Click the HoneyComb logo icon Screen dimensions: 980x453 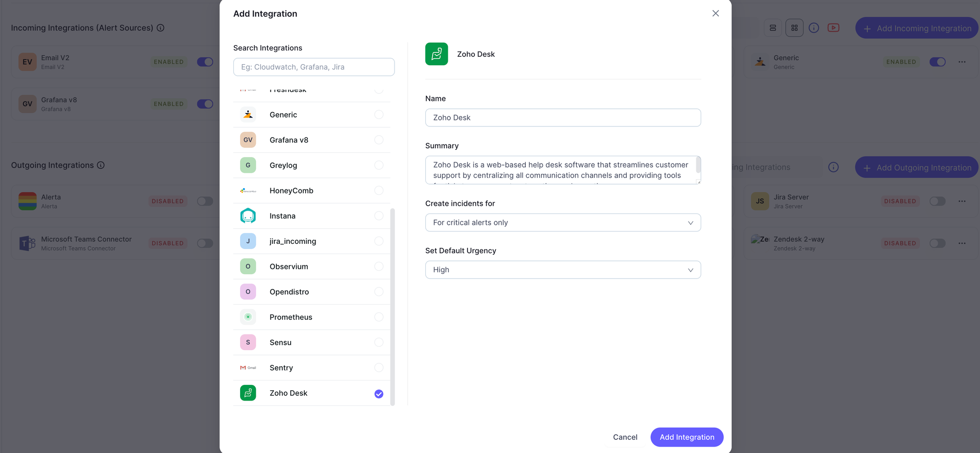[248, 191]
